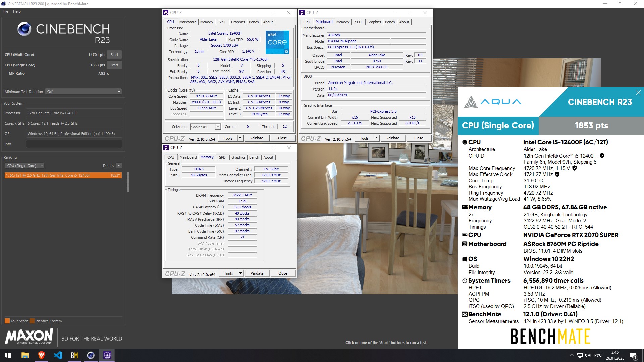Click Tools button in CPU window
This screenshot has height=362, width=644.
(x=228, y=138)
